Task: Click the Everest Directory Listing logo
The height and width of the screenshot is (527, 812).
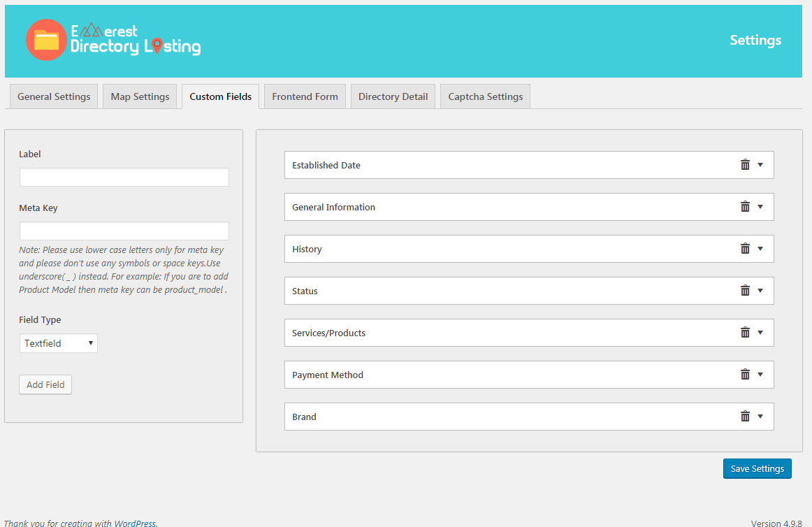Action: coord(113,40)
